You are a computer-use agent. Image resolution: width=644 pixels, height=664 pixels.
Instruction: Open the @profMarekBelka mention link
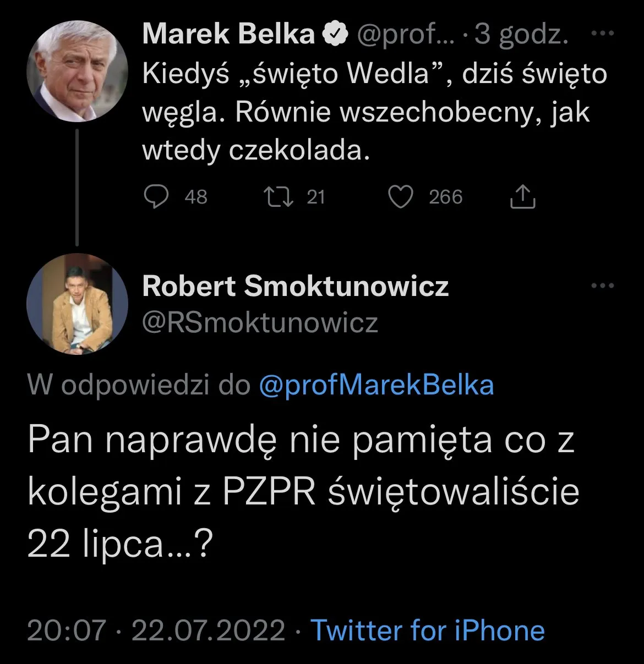point(376,385)
